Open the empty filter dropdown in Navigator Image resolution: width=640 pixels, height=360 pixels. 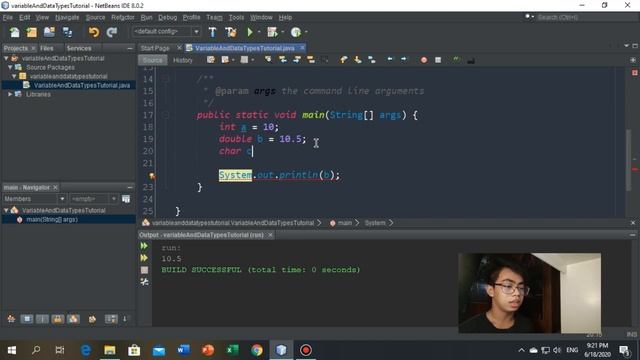tap(113, 199)
